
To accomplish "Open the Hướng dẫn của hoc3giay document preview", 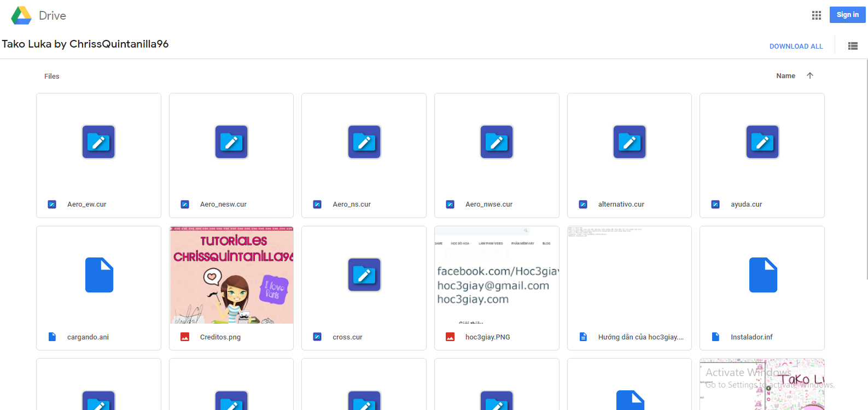I will coord(630,275).
